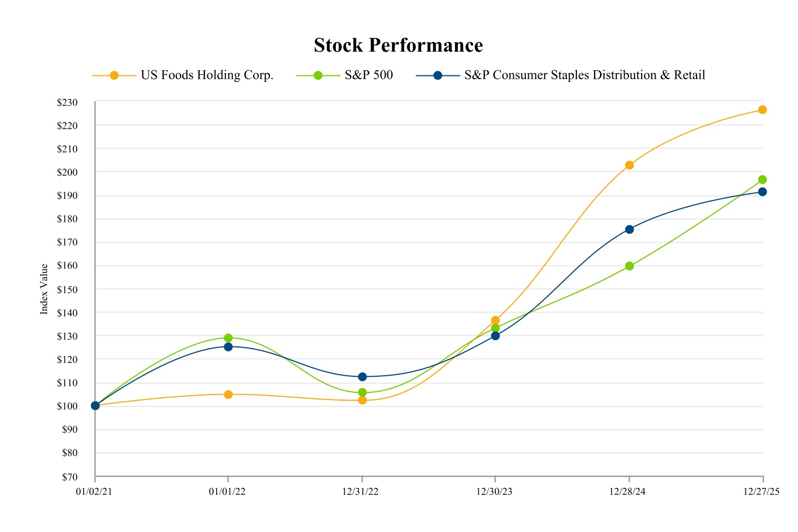Click the S&P 500 data point at 12/31/22

(x=362, y=392)
